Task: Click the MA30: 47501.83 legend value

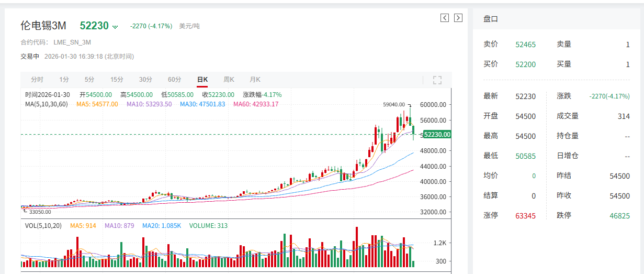Action: click(202, 104)
